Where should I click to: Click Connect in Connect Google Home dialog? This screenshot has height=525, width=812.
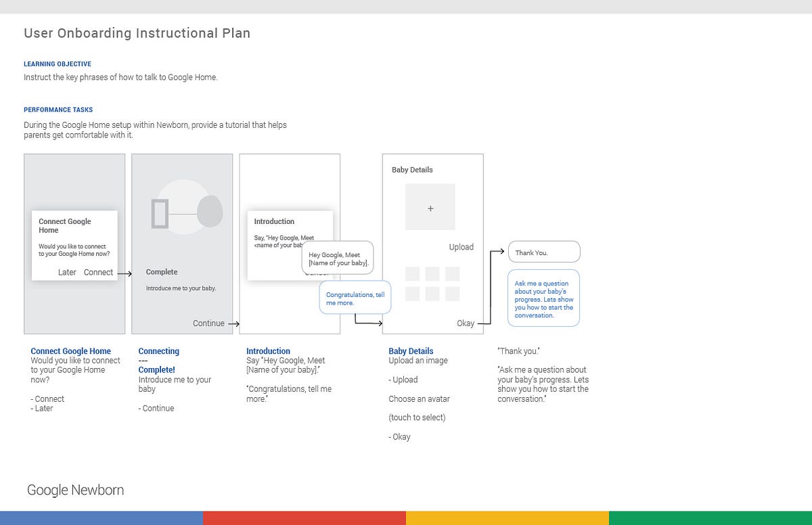click(x=98, y=272)
